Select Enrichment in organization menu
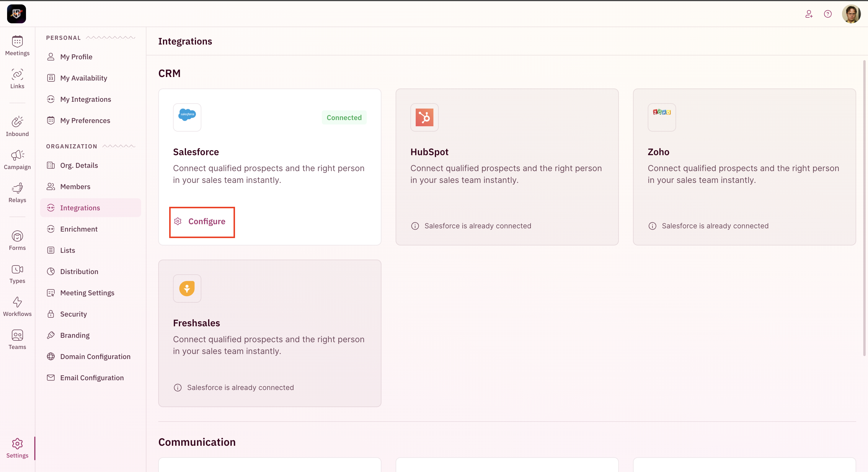This screenshot has height=472, width=868. click(x=79, y=229)
